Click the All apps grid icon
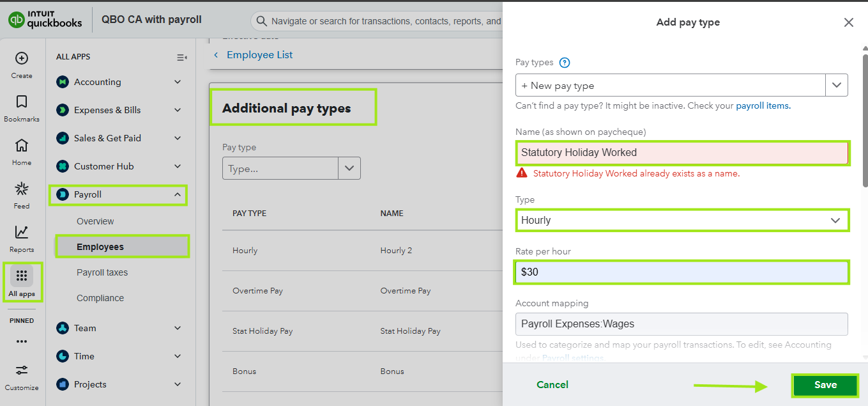The height and width of the screenshot is (406, 868). pyautogui.click(x=22, y=276)
